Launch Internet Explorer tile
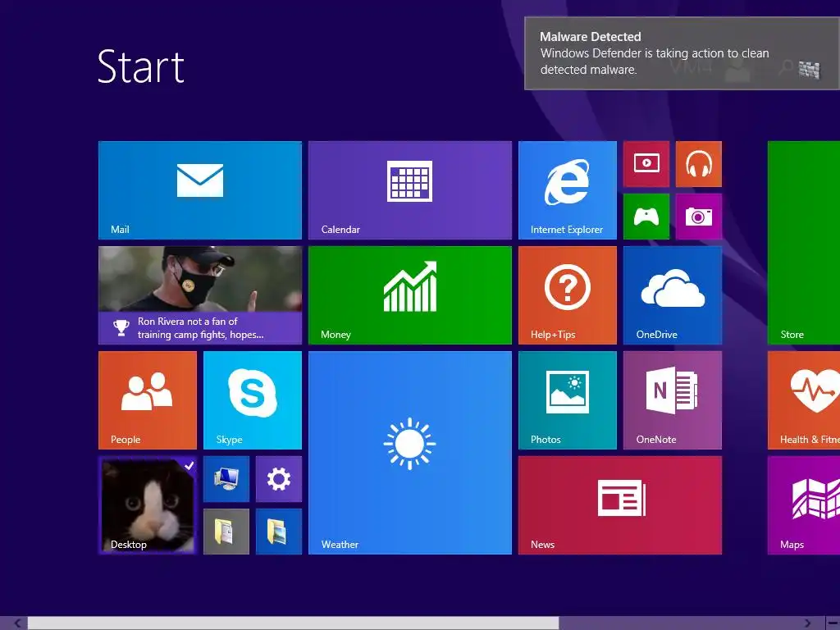The height and width of the screenshot is (630, 840). click(568, 190)
